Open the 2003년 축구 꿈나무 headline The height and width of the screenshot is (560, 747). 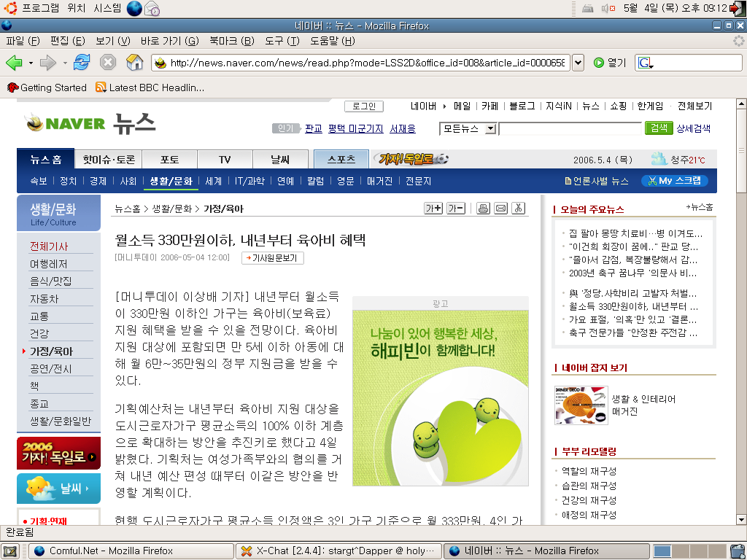(632, 273)
